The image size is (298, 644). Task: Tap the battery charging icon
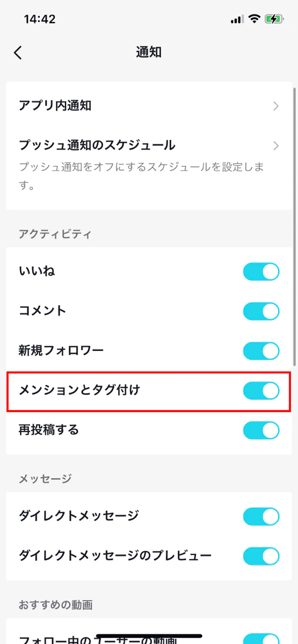click(x=274, y=19)
